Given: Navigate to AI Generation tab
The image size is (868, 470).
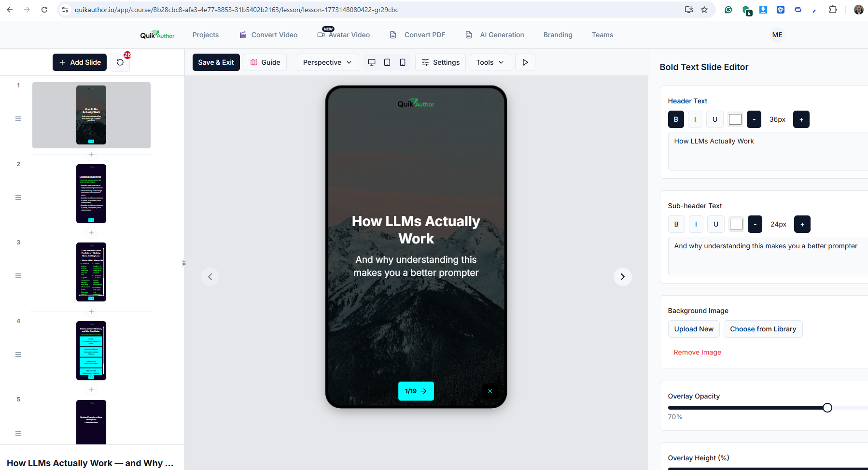Looking at the screenshot, I should pos(495,35).
